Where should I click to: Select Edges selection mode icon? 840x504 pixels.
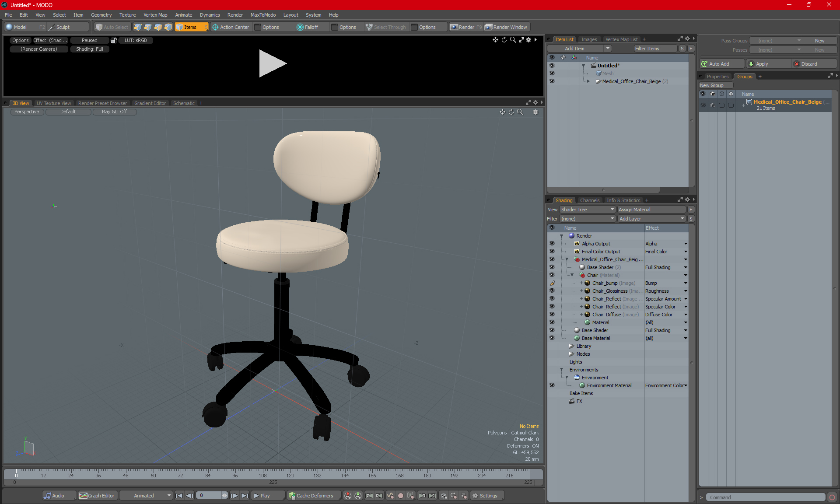click(x=148, y=27)
